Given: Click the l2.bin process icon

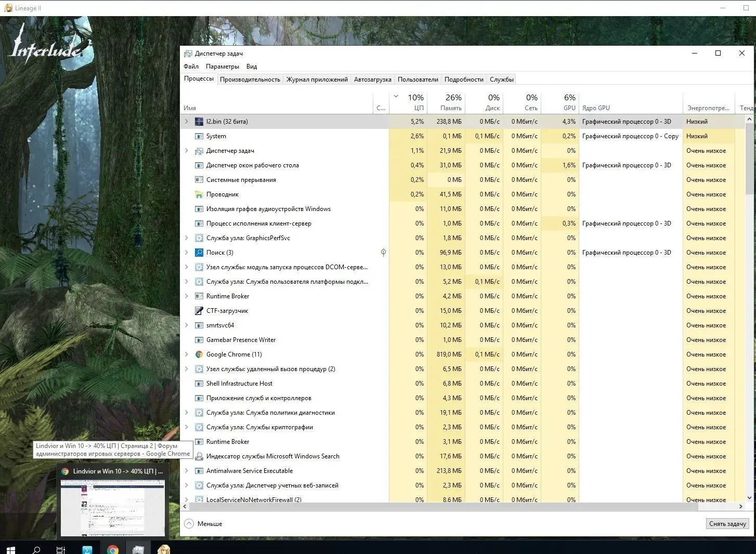Looking at the screenshot, I should 199,122.
